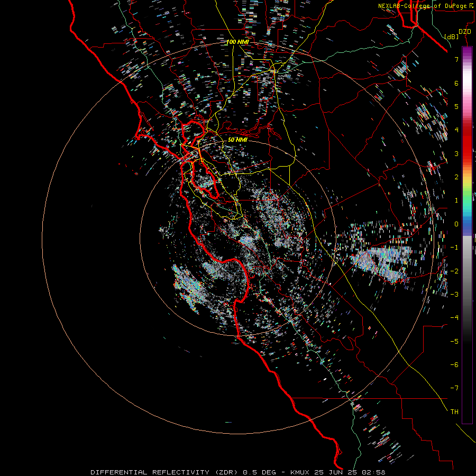Click the -4 tick label on the scale
476x476 pixels.
pyautogui.click(x=454, y=318)
